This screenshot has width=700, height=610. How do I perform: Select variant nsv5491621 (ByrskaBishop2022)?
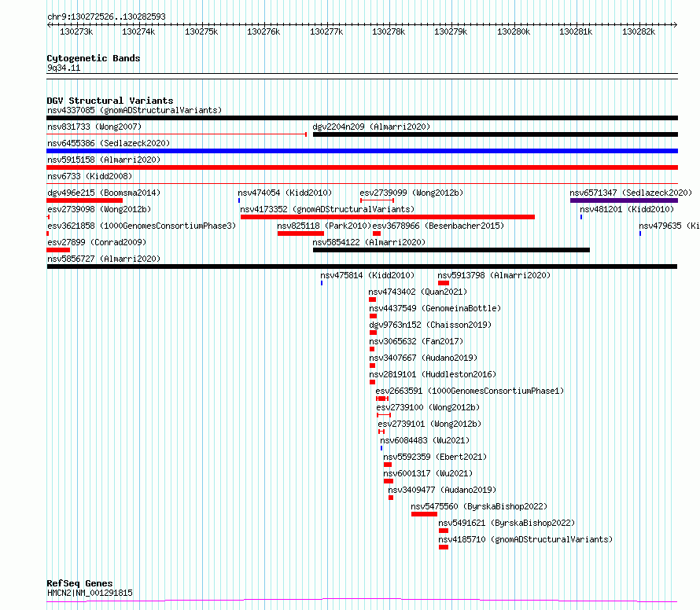click(507, 523)
